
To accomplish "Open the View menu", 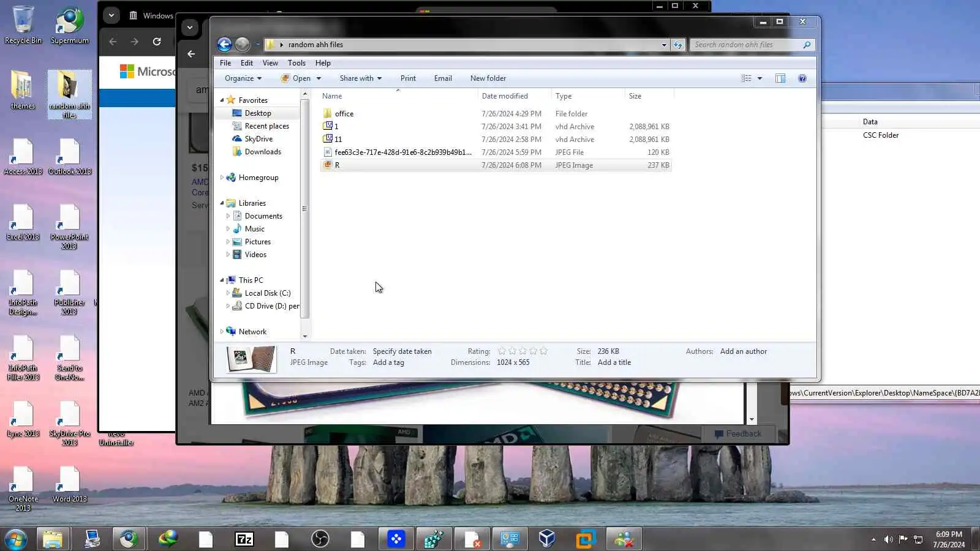I will point(270,63).
